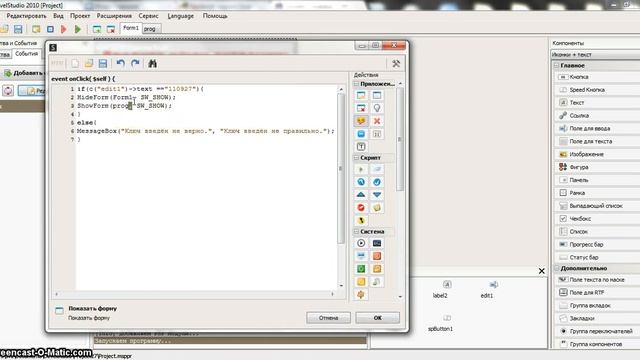Open the Сервис menu
The width and height of the screenshot is (640, 360).
pos(148,16)
